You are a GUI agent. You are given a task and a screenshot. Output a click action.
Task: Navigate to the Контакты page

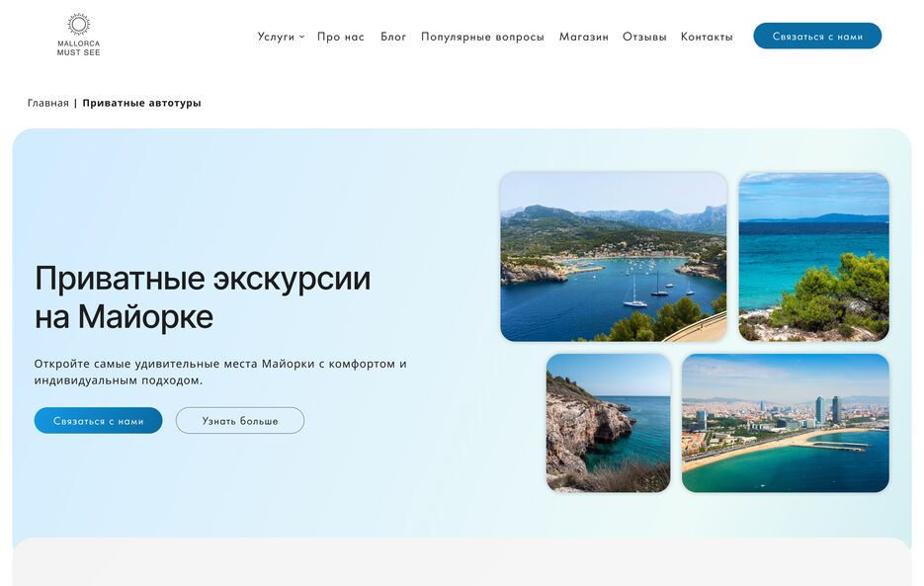tap(706, 36)
